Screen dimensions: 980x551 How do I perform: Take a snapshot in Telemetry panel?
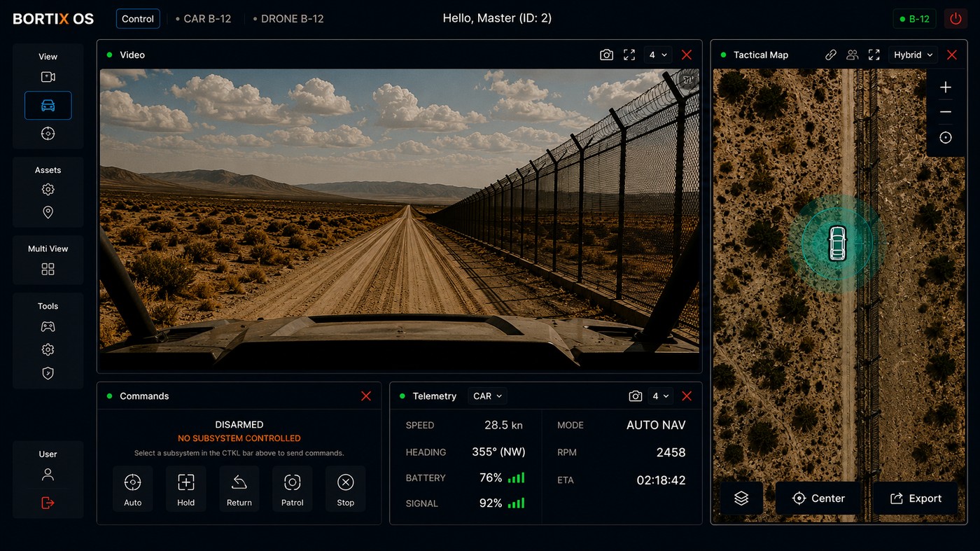tap(635, 396)
